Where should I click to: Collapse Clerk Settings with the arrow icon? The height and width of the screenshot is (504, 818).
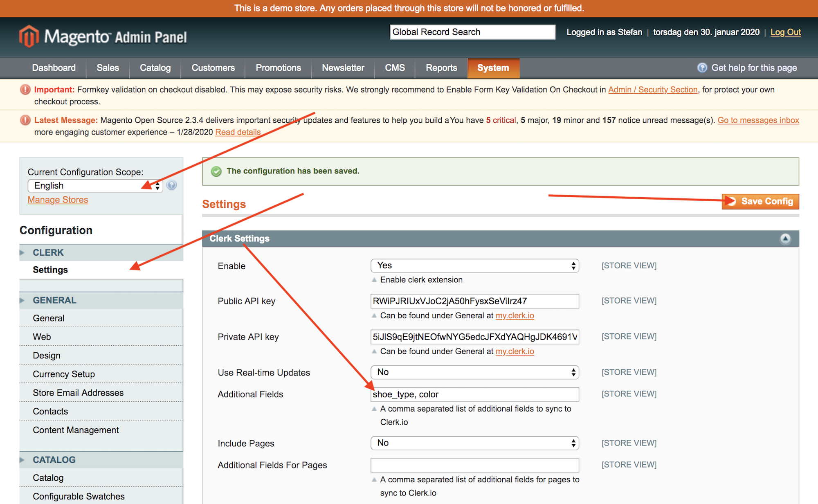point(785,239)
